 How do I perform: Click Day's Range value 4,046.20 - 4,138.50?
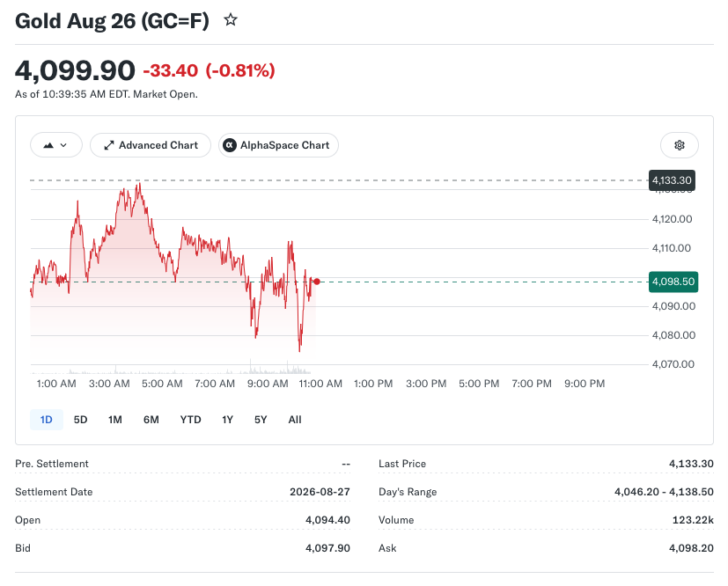coord(664,492)
